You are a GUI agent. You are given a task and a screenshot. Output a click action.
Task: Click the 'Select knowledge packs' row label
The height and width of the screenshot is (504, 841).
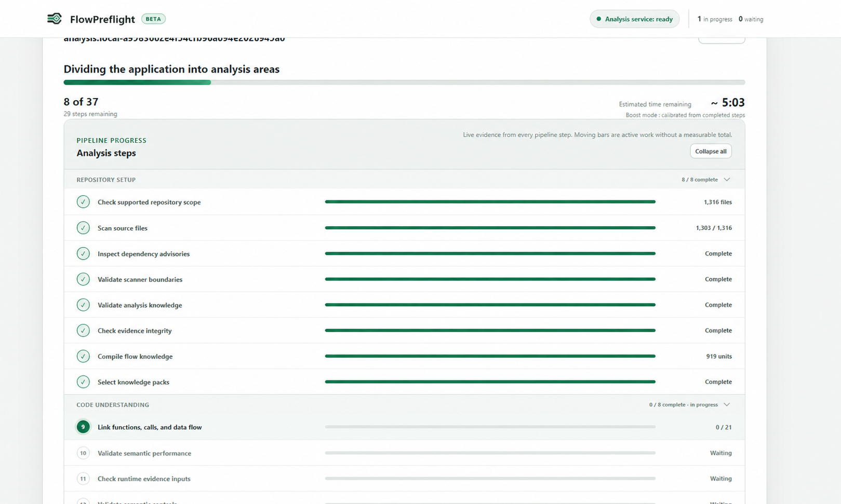134,382
